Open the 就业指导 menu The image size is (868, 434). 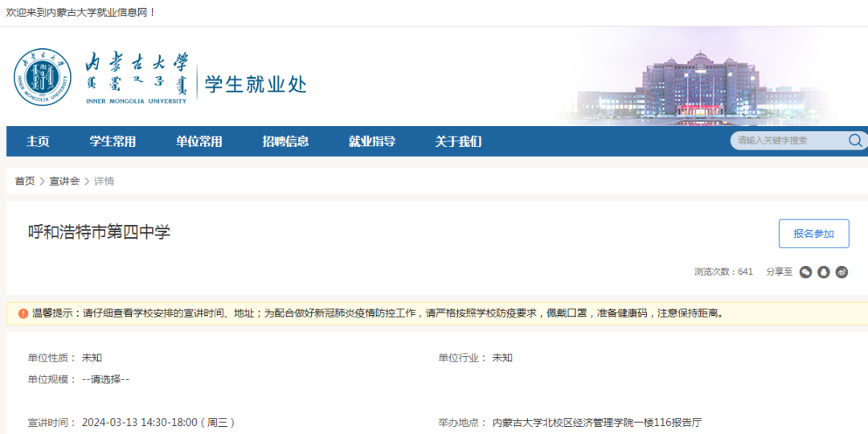[372, 141]
